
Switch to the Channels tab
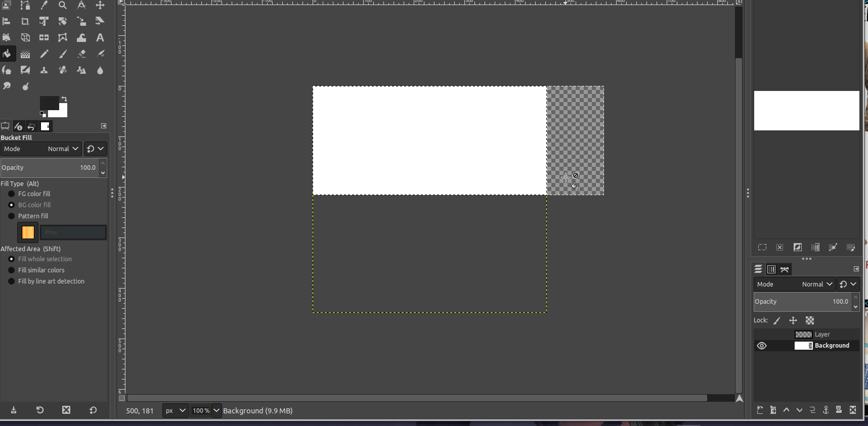tap(771, 269)
